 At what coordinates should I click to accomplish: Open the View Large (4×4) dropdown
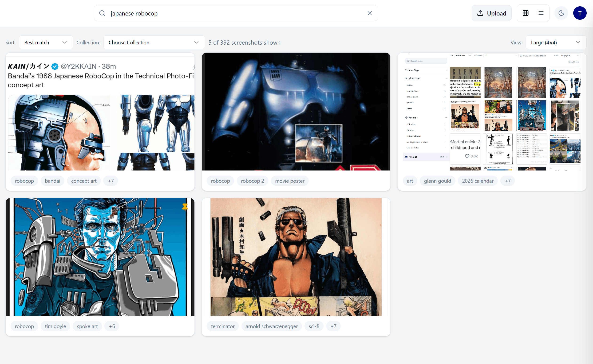tap(555, 42)
